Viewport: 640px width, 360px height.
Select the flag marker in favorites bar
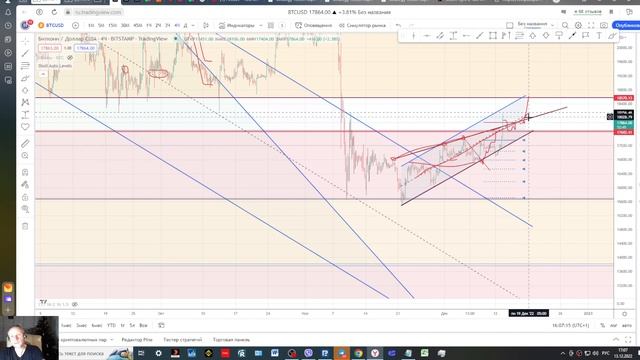point(585,36)
